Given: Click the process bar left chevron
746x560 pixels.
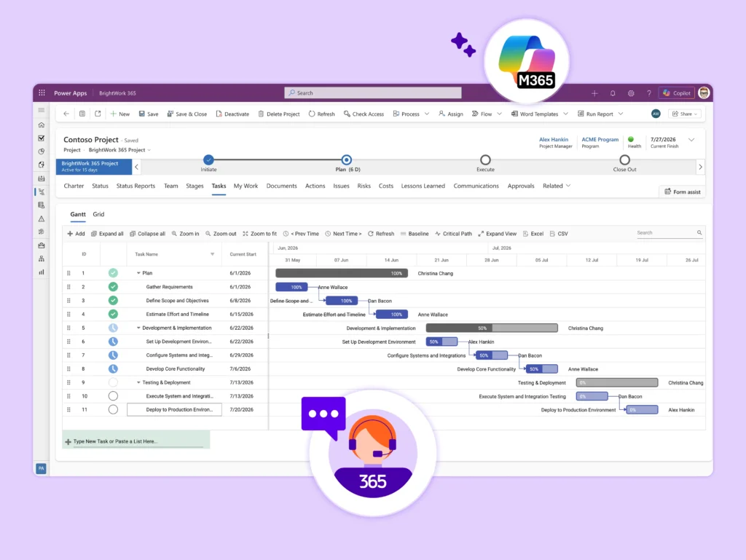Looking at the screenshot, I should [x=136, y=167].
